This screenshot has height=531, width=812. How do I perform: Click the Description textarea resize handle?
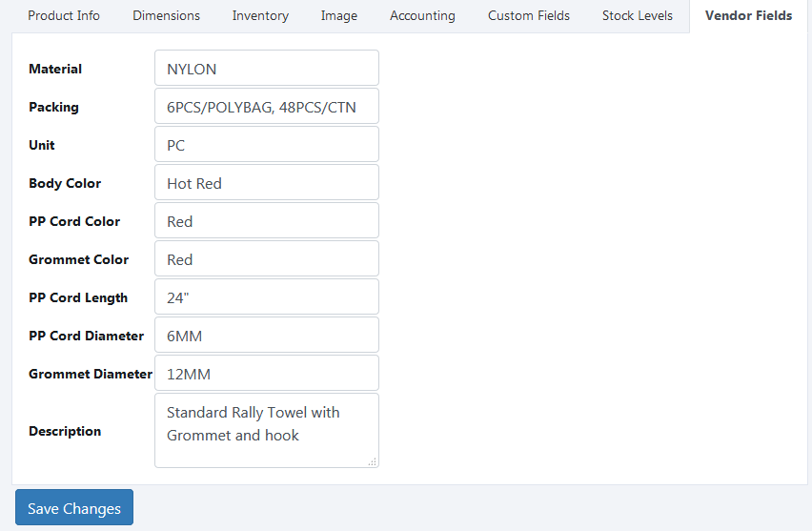click(x=372, y=461)
